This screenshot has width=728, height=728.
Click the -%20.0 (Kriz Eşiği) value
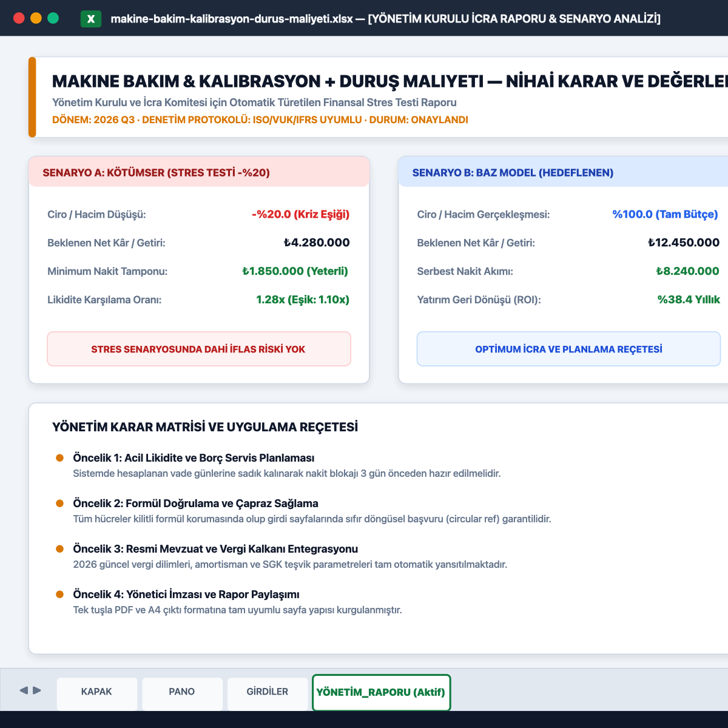pyautogui.click(x=300, y=214)
